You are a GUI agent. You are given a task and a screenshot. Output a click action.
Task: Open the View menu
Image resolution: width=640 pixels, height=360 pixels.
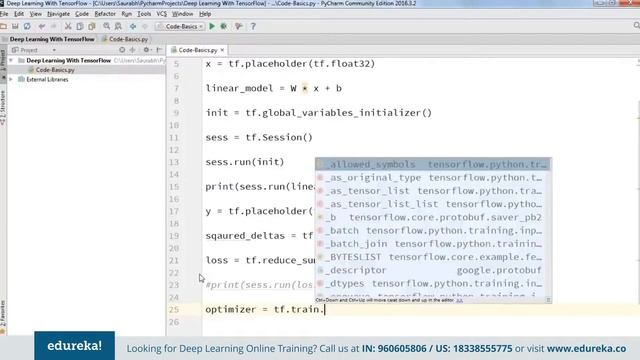(36, 14)
